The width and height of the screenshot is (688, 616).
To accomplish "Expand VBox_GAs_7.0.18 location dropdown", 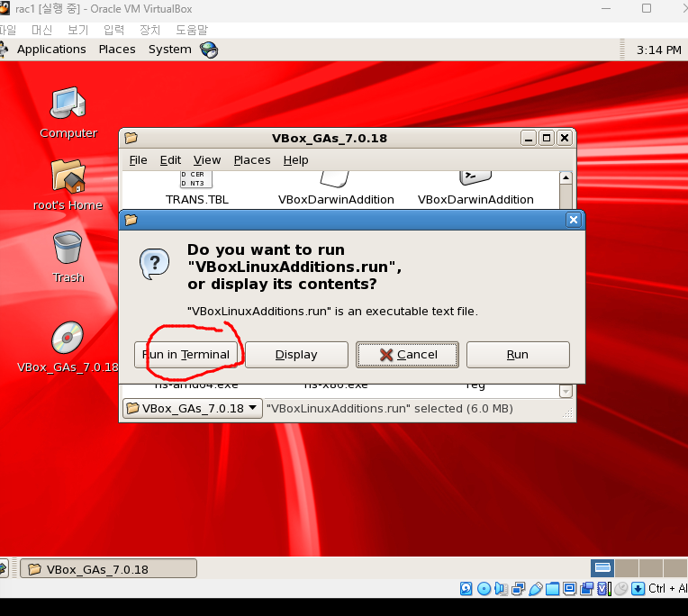I will click(x=192, y=409).
